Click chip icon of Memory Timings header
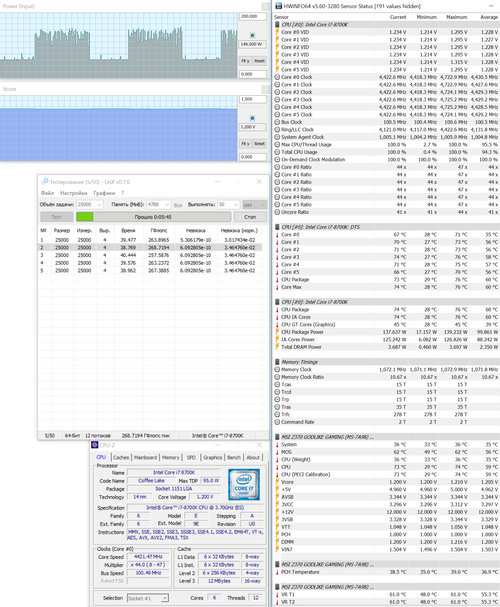 click(277, 362)
